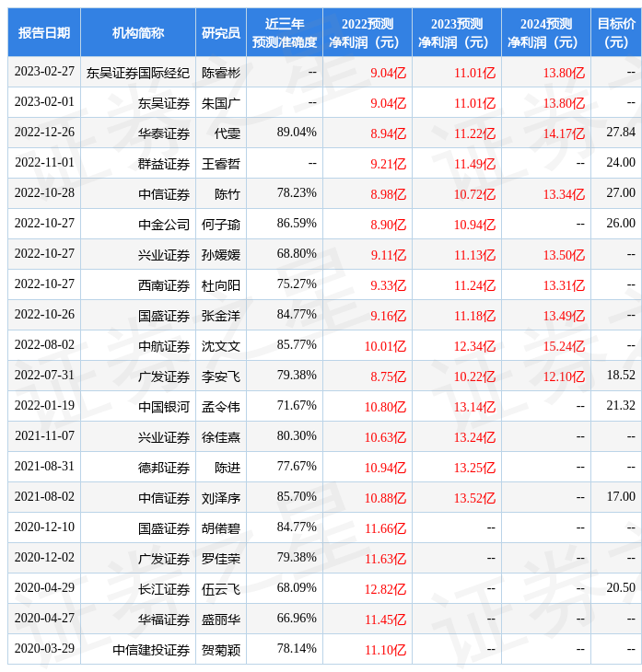642x672 pixels.
Task: Select the date 2022-07-31 cell
Action: 44,376
